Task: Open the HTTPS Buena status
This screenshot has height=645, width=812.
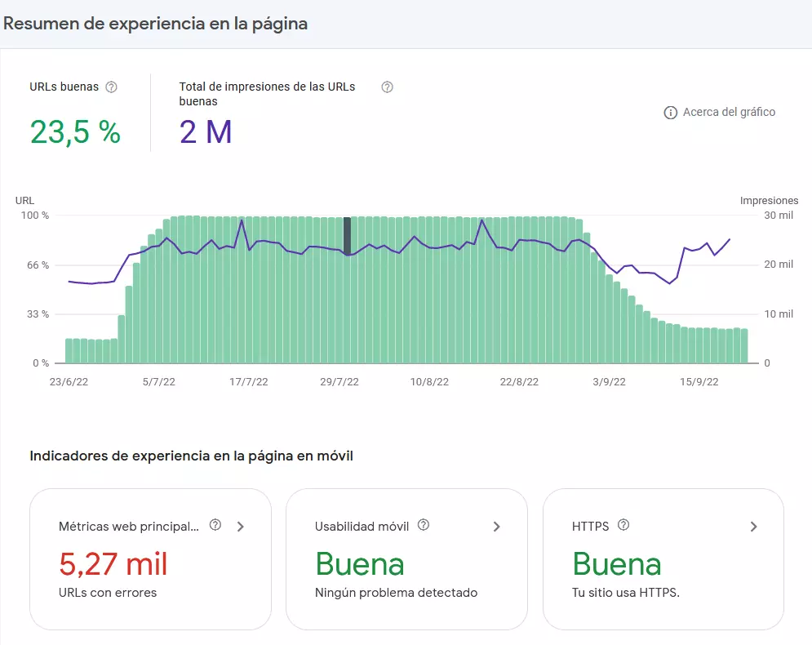Action: click(x=616, y=564)
